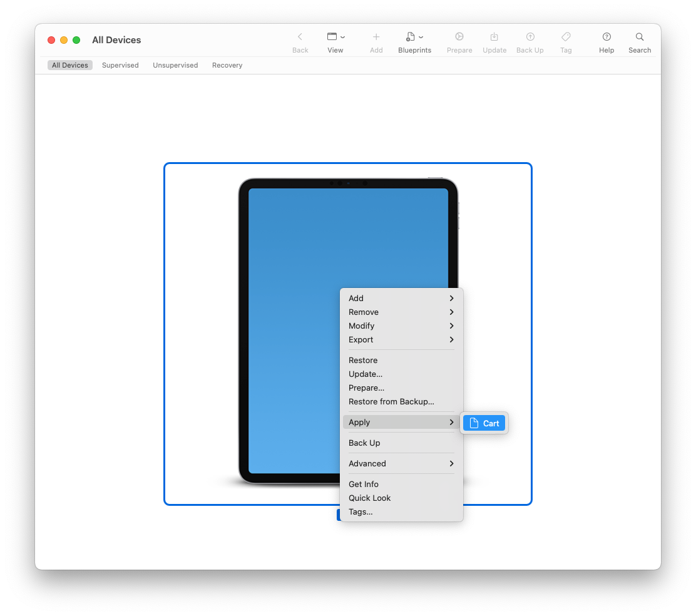
Task: Choose Restore from Backup... in the context menu
Action: (401, 402)
